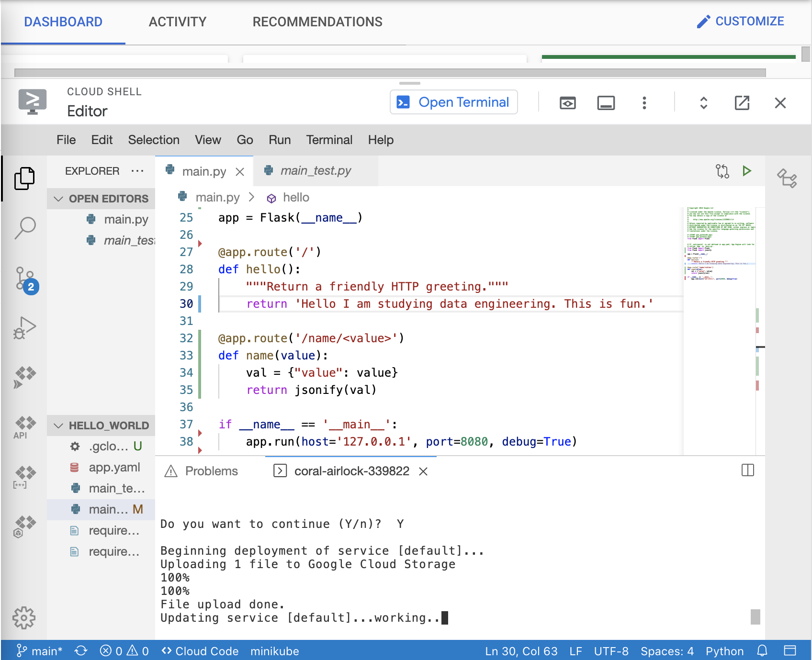Open editor in new window icon
The height and width of the screenshot is (660, 812).
742,103
